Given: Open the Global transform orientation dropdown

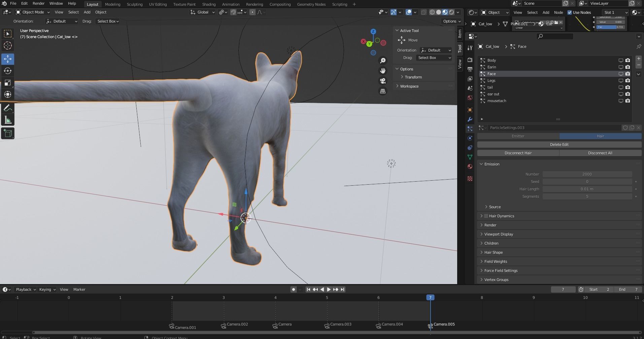Looking at the screenshot, I should pyautogui.click(x=202, y=12).
